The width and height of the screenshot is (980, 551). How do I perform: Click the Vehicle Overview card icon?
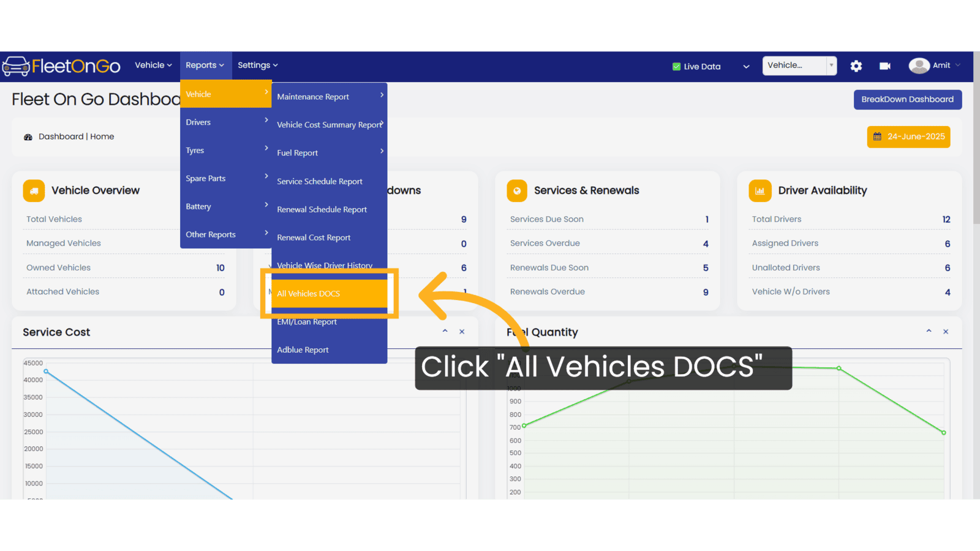pyautogui.click(x=34, y=190)
